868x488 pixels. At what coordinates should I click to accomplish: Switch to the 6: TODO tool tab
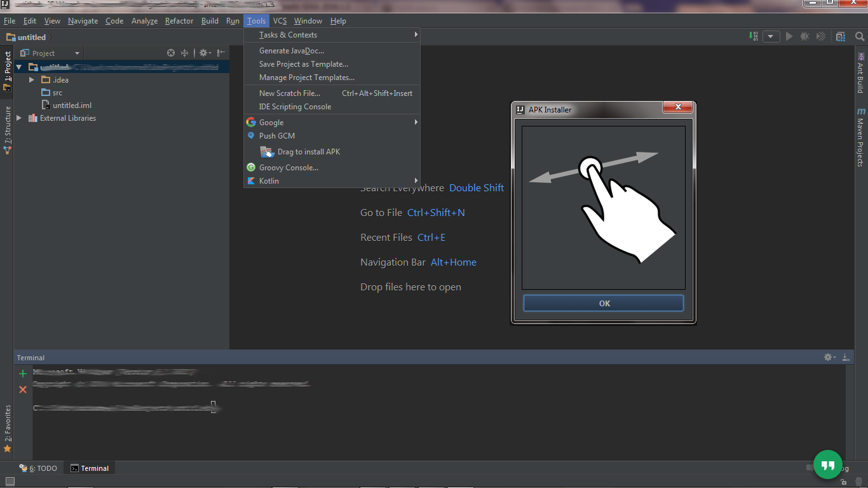tap(38, 468)
